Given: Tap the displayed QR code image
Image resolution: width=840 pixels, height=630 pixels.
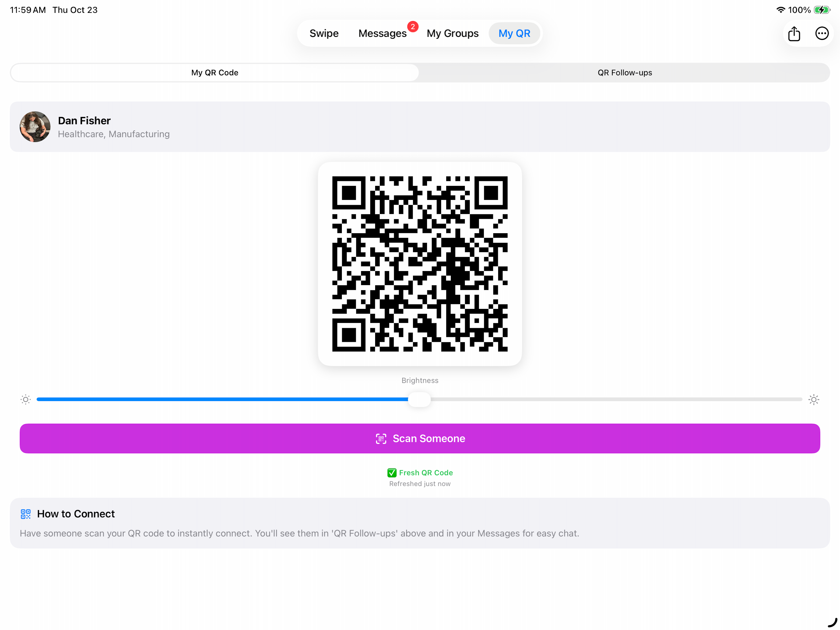Looking at the screenshot, I should coord(420,264).
